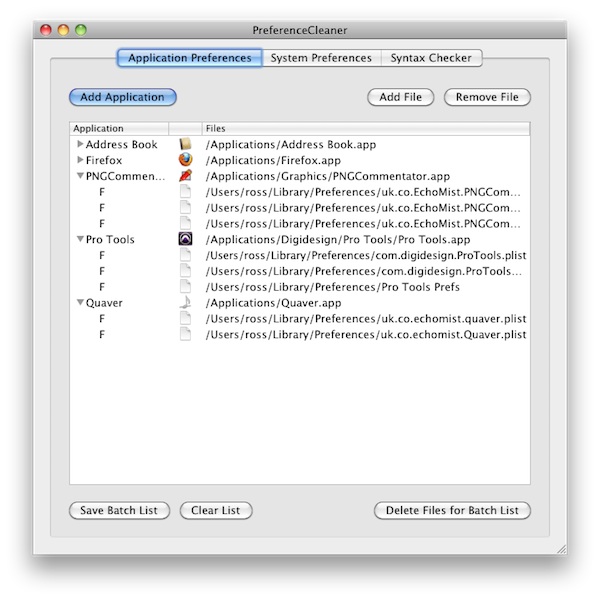Screen dimensions: 600x600
Task: Click the Quaver music note icon
Action: coord(185,303)
